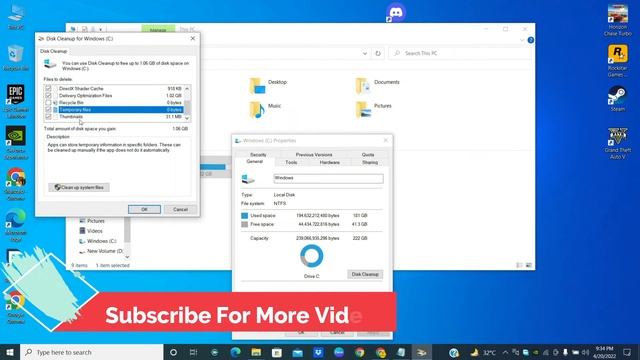
Task: Switch to the Tools tab
Action: [x=291, y=162]
